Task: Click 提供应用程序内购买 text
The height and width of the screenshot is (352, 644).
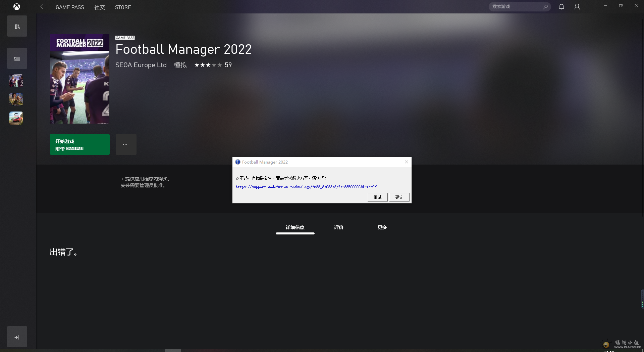Action: point(146,179)
